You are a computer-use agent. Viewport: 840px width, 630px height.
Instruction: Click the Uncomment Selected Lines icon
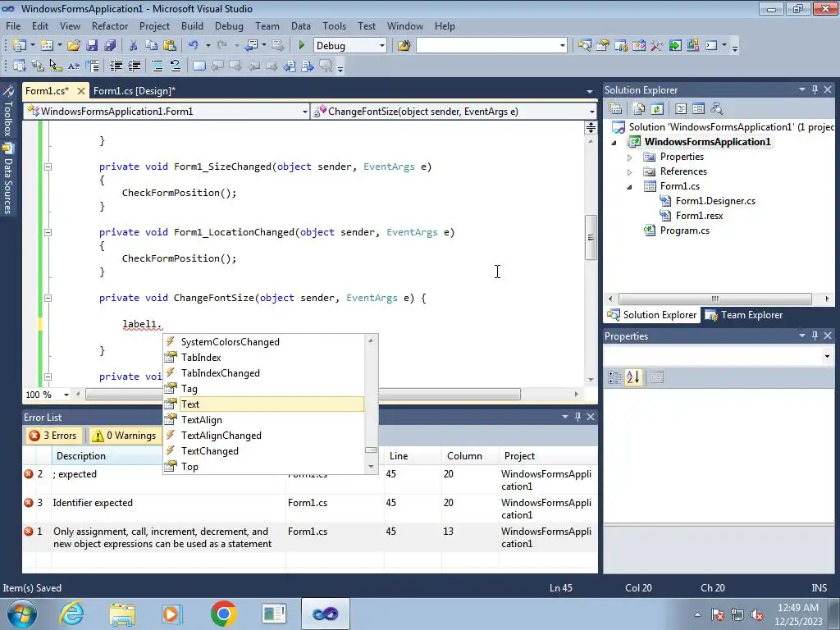tap(176, 66)
